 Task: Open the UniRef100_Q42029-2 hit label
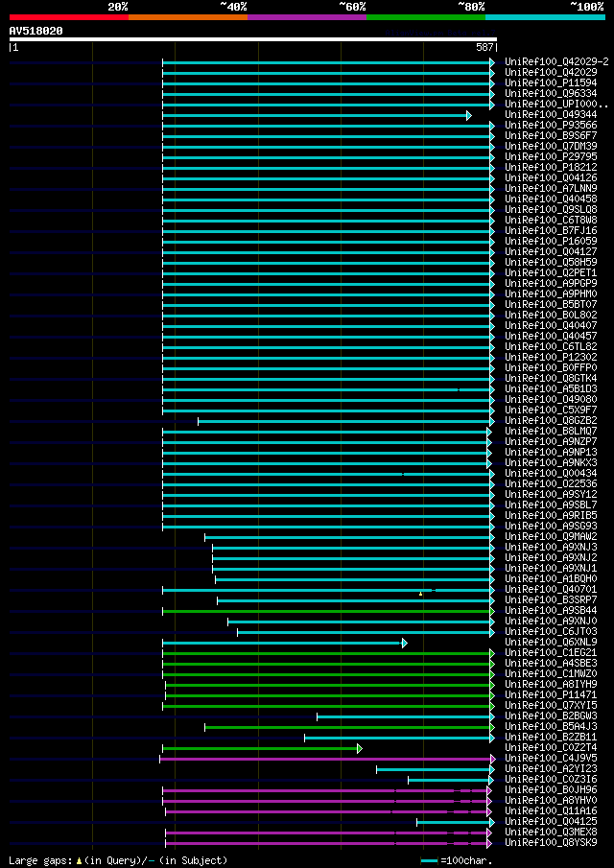pyautogui.click(x=556, y=61)
